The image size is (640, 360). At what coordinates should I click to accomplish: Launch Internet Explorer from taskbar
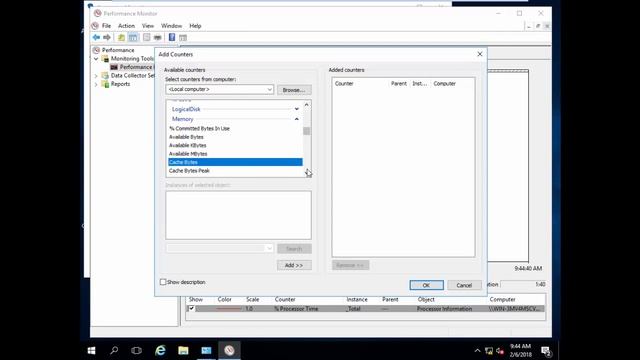(x=160, y=350)
